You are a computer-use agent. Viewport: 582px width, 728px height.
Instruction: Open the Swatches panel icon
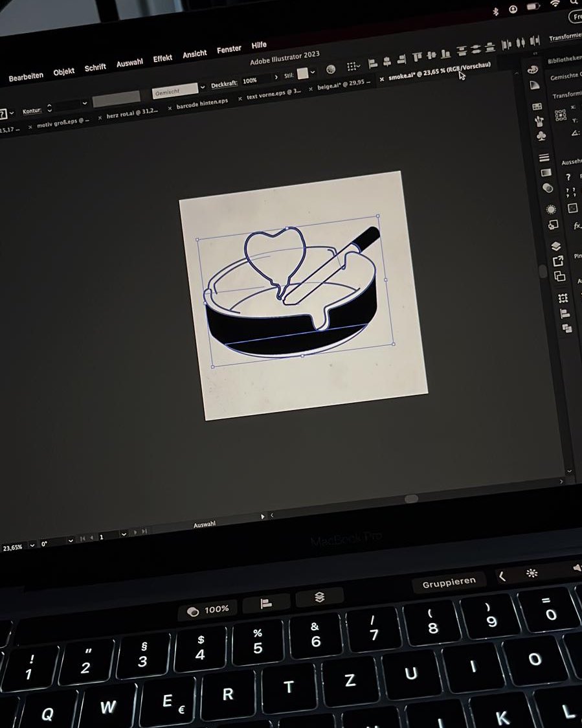click(537, 106)
